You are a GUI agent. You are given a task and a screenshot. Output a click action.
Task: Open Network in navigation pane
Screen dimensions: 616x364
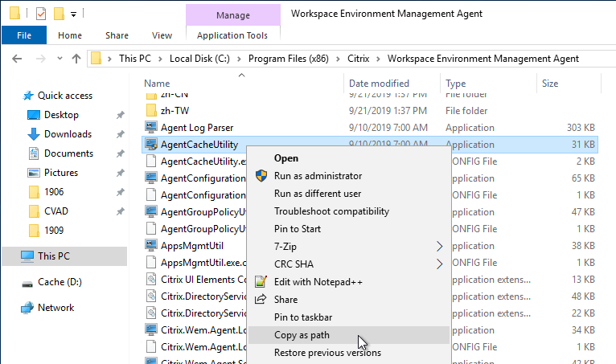pyautogui.click(x=55, y=308)
